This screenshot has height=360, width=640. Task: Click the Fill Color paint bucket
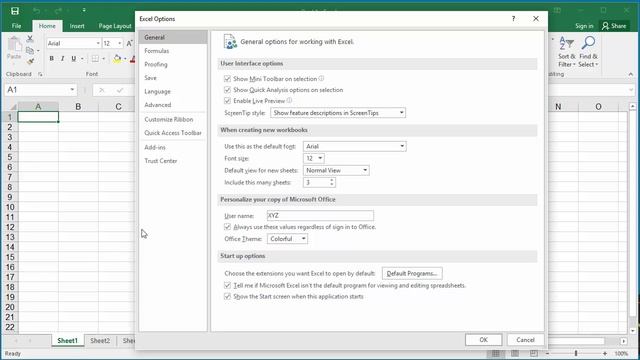117,59
